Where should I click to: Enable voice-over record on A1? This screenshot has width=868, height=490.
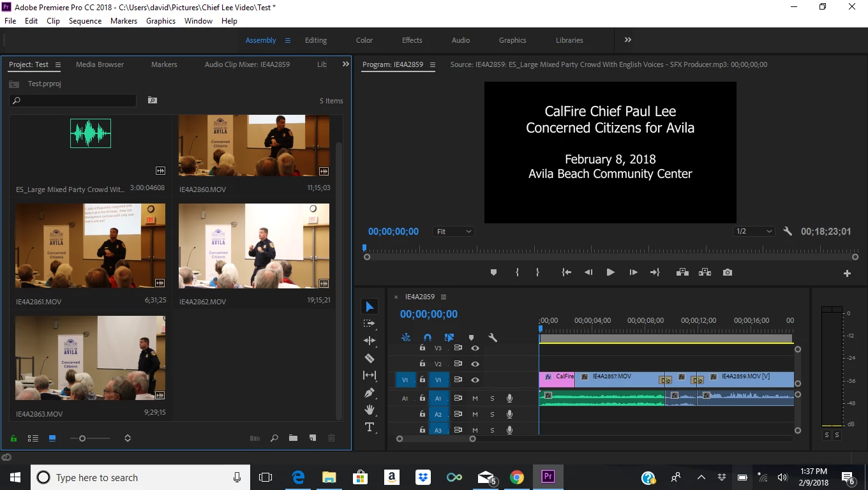(509, 398)
